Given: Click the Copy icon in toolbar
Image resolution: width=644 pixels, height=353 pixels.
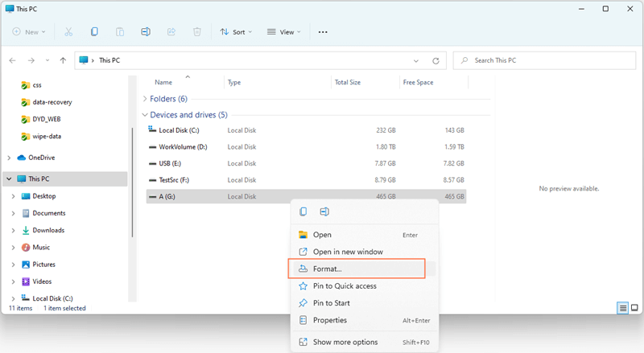Looking at the screenshot, I should click(x=94, y=32).
